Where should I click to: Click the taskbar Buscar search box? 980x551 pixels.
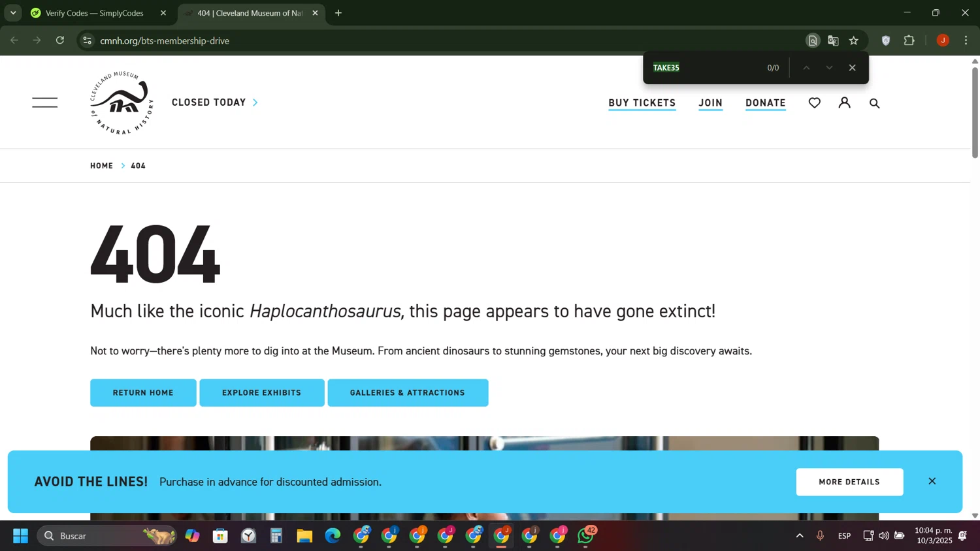(x=107, y=536)
